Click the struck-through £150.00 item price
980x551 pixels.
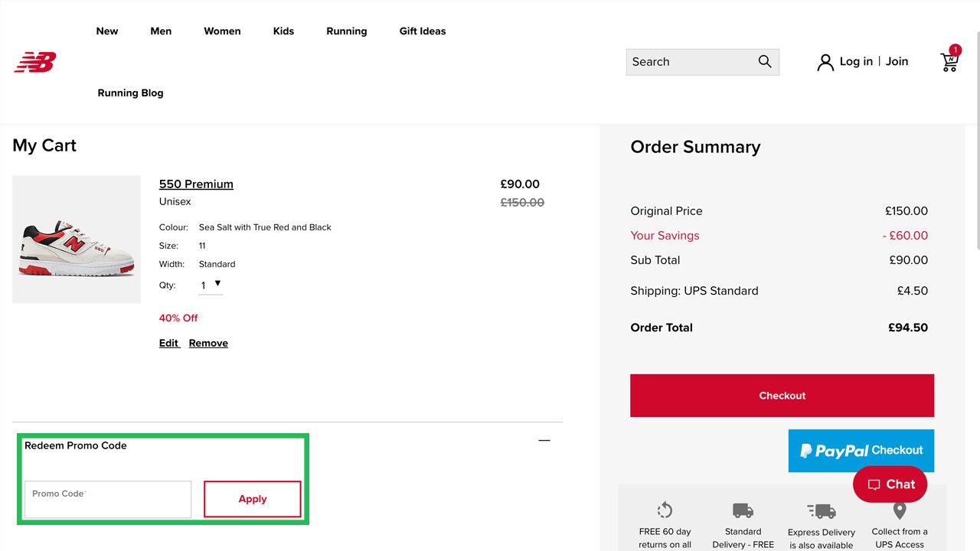522,203
